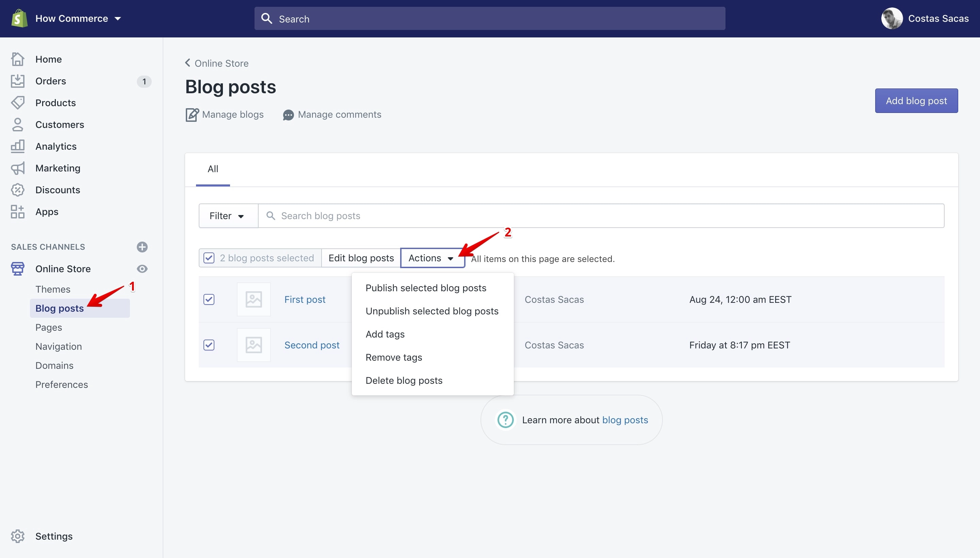Open Preferences in sidebar

tap(62, 384)
